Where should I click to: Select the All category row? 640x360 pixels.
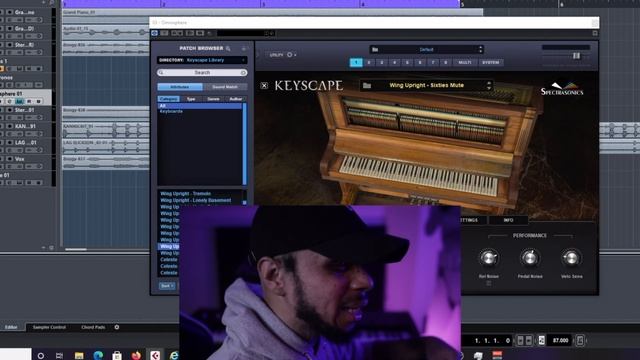[200, 106]
